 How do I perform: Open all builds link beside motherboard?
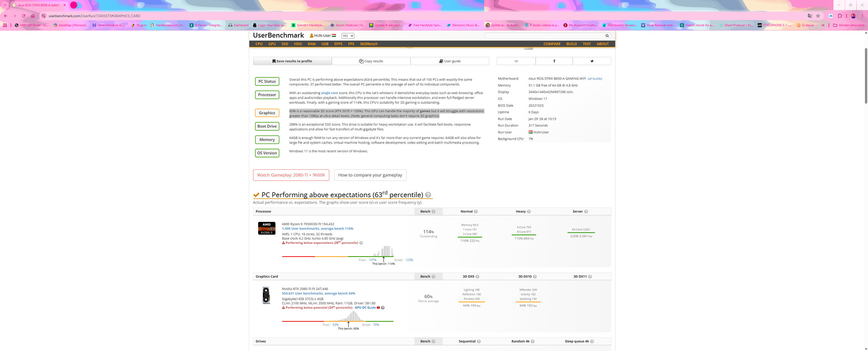pyautogui.click(x=595, y=79)
